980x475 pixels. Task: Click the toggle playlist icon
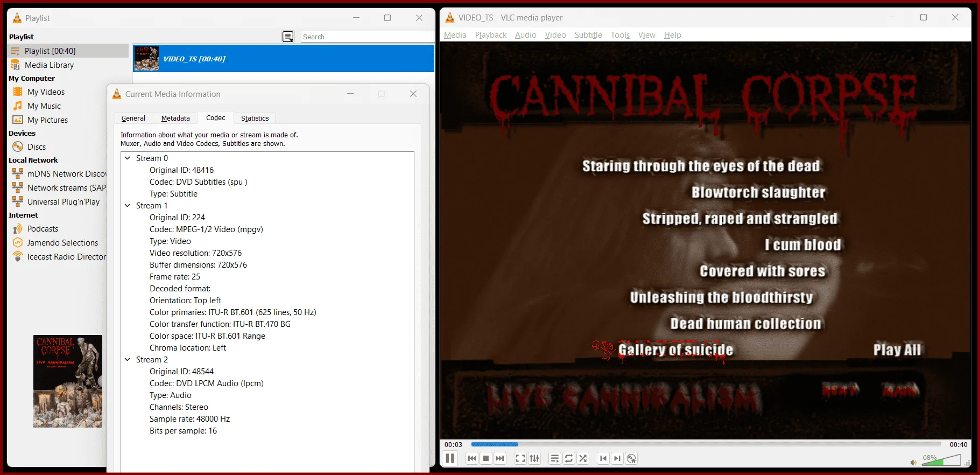pyautogui.click(x=555, y=458)
